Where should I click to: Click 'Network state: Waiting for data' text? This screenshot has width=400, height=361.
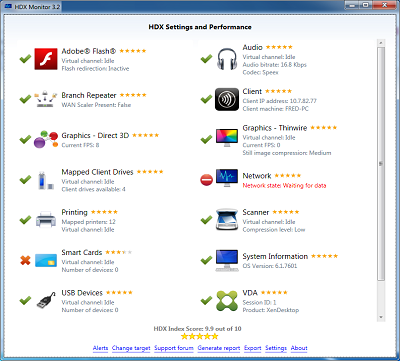point(284,185)
